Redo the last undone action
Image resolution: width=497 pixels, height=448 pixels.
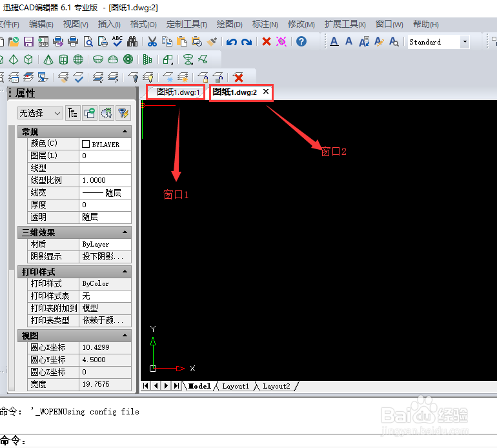[x=247, y=42]
